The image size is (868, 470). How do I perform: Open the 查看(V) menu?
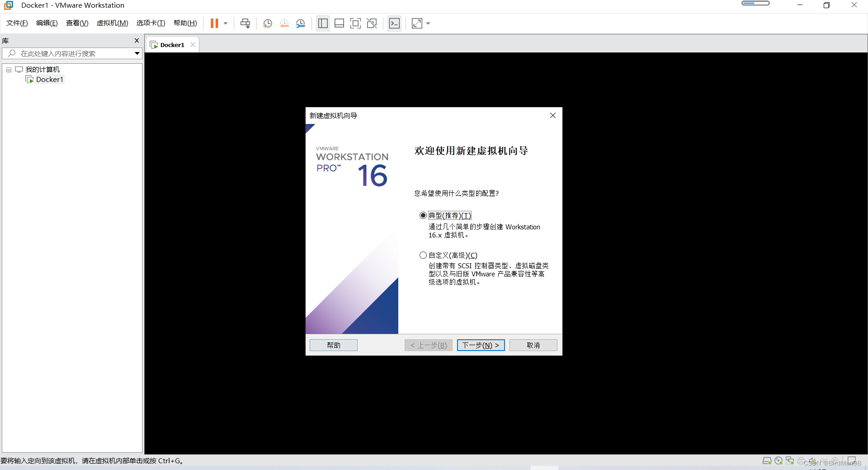[x=77, y=23]
